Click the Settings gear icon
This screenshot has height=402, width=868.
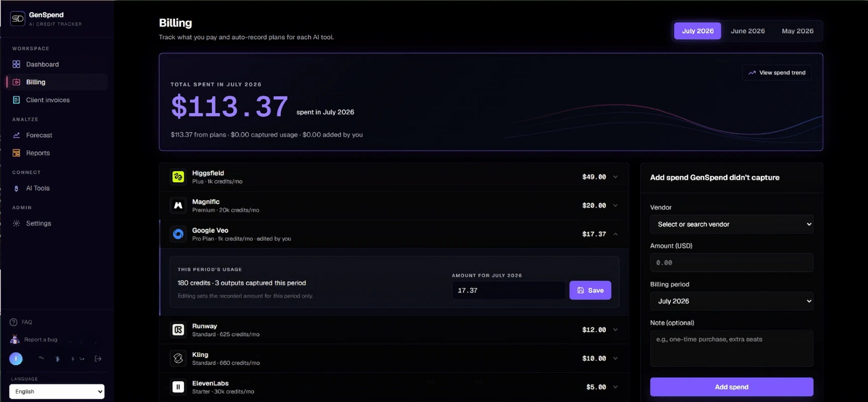click(16, 223)
